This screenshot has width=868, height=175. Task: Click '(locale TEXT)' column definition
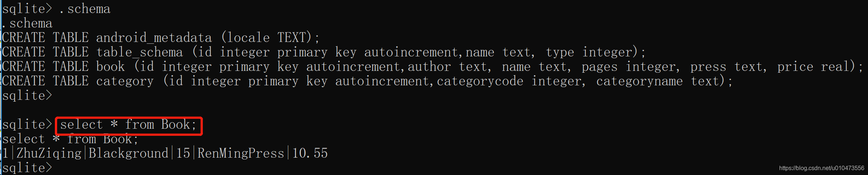tap(266, 38)
